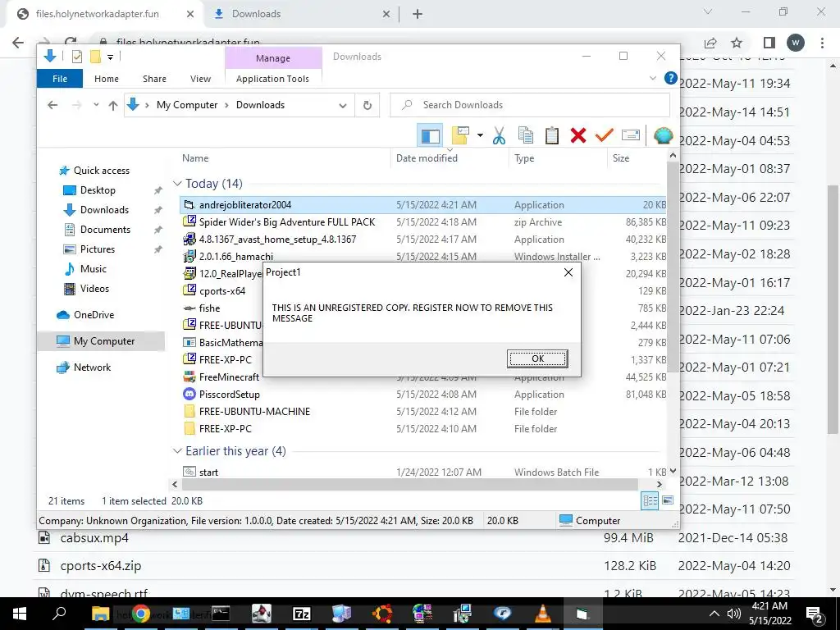Select My Computer breadcrumb in address bar
Image resolution: width=840 pixels, height=630 pixels.
coord(187,105)
